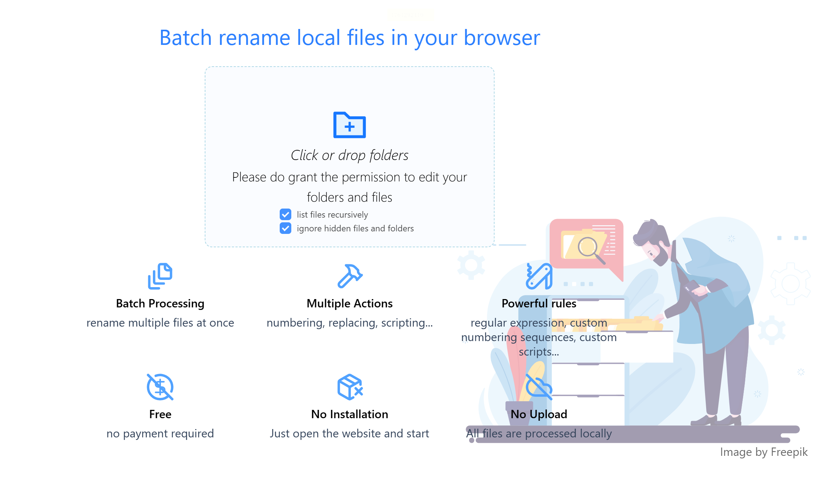Click the 'Image by Freepik' credit
Image resolution: width=821 pixels, height=504 pixels.
763,452
